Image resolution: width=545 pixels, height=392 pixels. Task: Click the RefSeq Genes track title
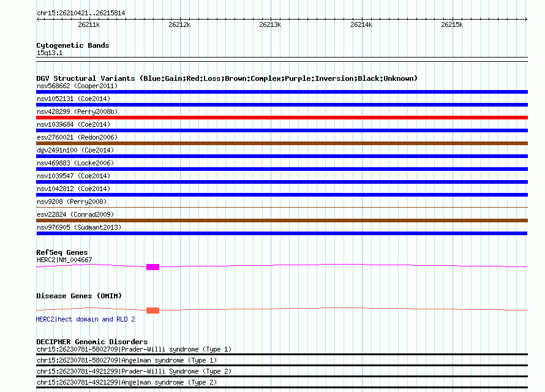point(62,252)
